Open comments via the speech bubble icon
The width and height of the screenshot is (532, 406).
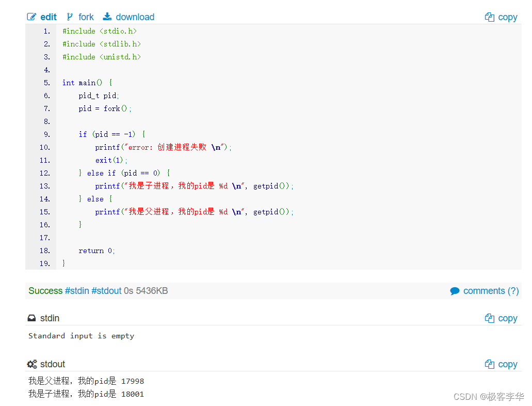pos(455,291)
